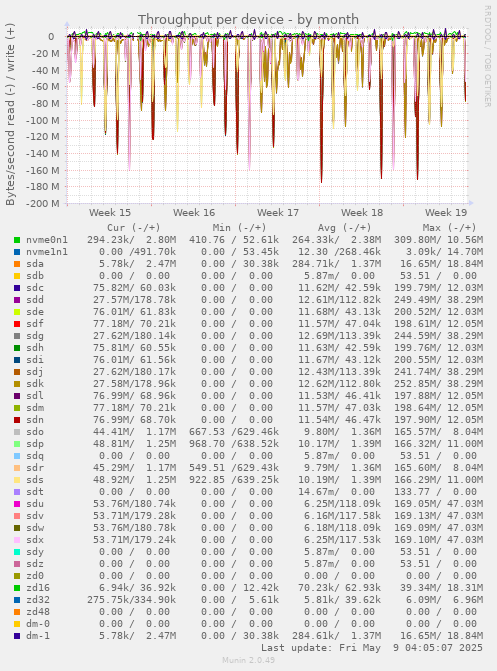Click the 'Cur (-/+)' column header
The height and width of the screenshot is (671, 497).
click(x=134, y=228)
